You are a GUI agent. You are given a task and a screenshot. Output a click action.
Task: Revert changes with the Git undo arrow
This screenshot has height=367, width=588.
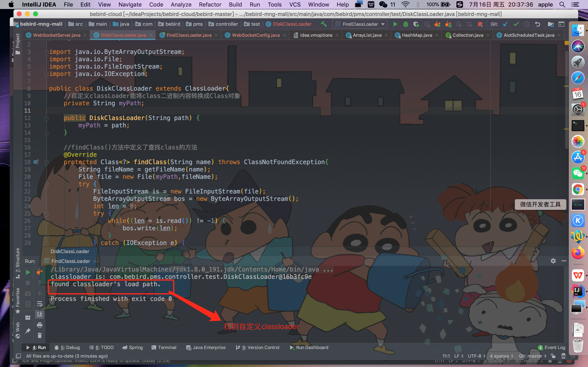coord(538,24)
